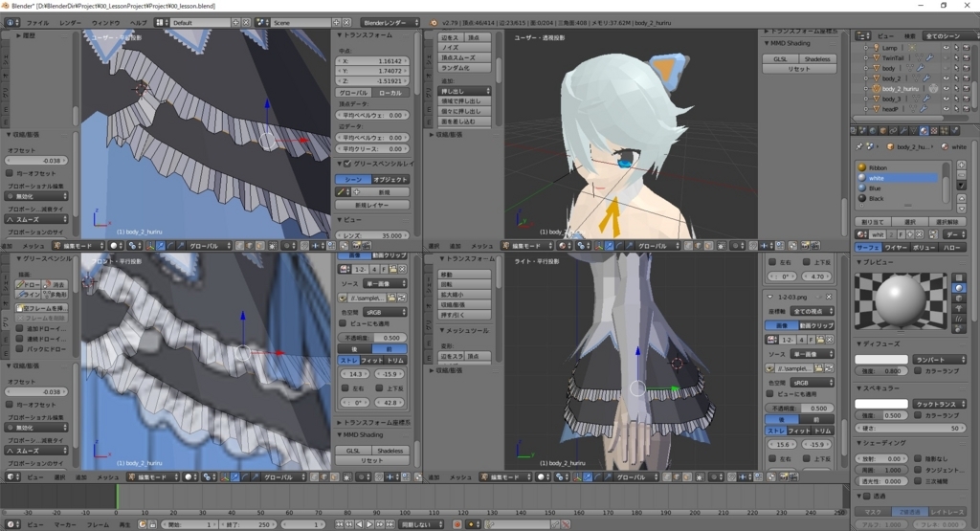Move the material slot up with the arrow icon
Image resolution: width=980 pixels, height=531 pixels.
[x=961, y=199]
